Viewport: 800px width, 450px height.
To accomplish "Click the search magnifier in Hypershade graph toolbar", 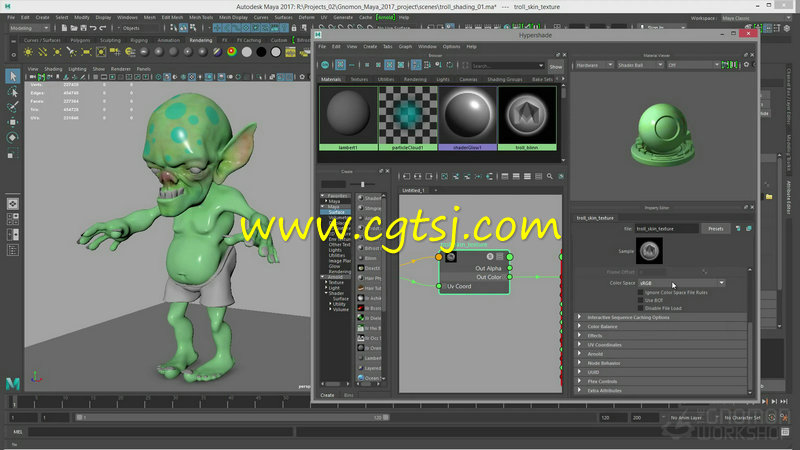I will coord(549,177).
